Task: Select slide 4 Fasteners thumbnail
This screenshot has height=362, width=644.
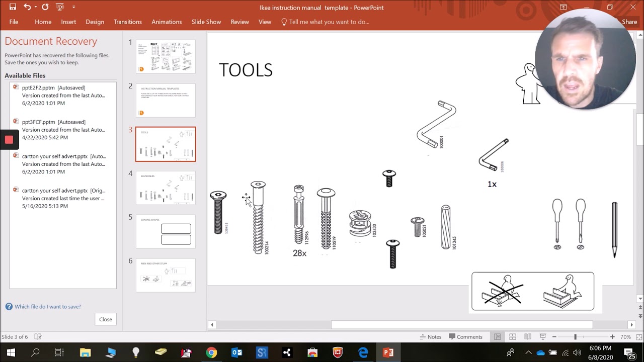Action: click(x=166, y=188)
